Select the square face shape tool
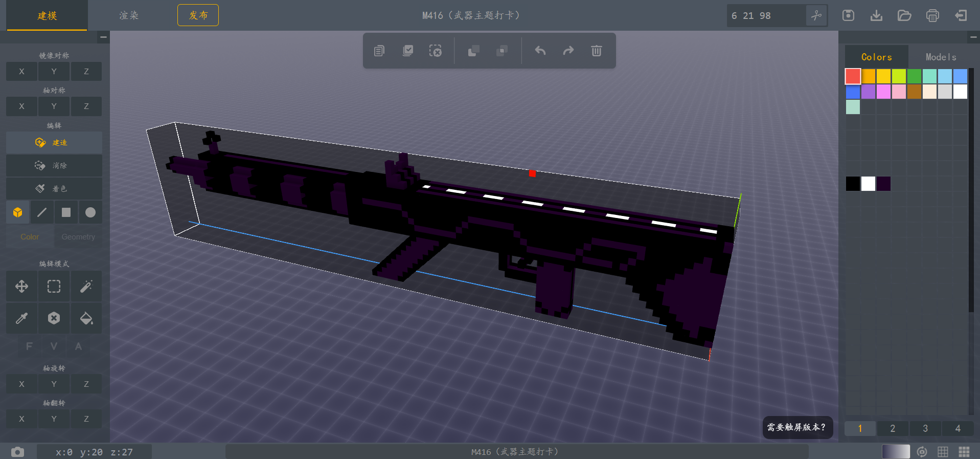 [66, 212]
